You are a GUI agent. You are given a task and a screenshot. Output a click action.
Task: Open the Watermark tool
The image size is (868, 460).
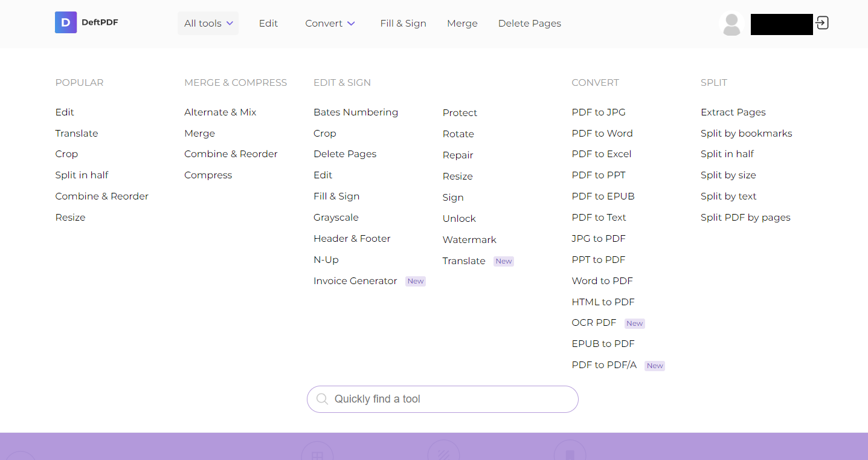coord(469,239)
